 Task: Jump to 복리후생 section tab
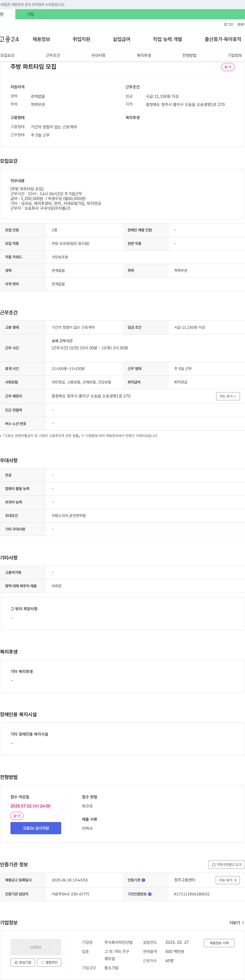point(144,56)
